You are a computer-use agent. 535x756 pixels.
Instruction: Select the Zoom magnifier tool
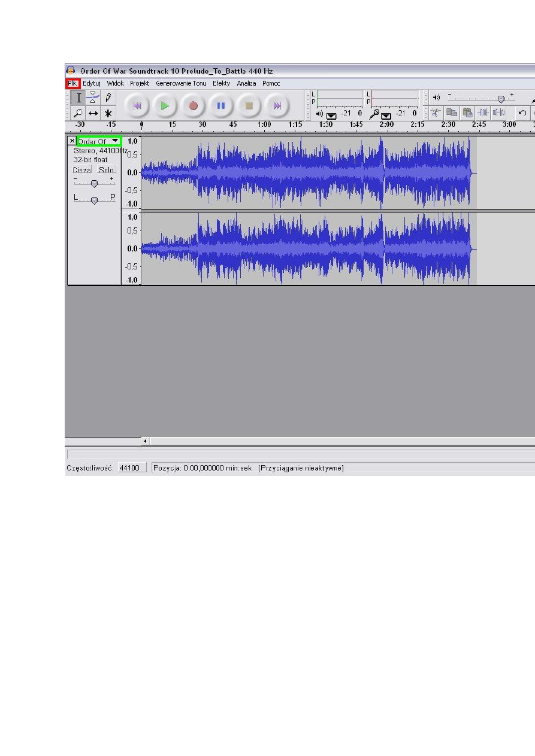coord(78,113)
